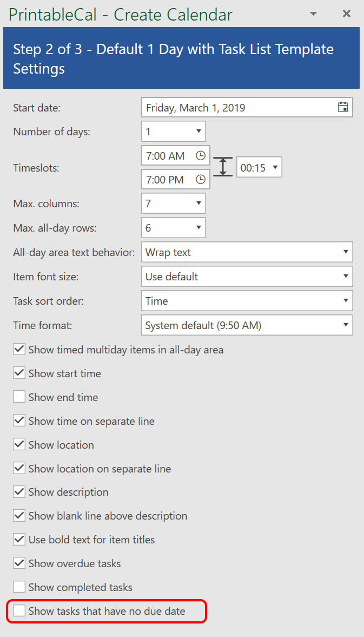Toggle Show tasks that have no due date
Screen dimensions: 364x637
(x=19, y=611)
